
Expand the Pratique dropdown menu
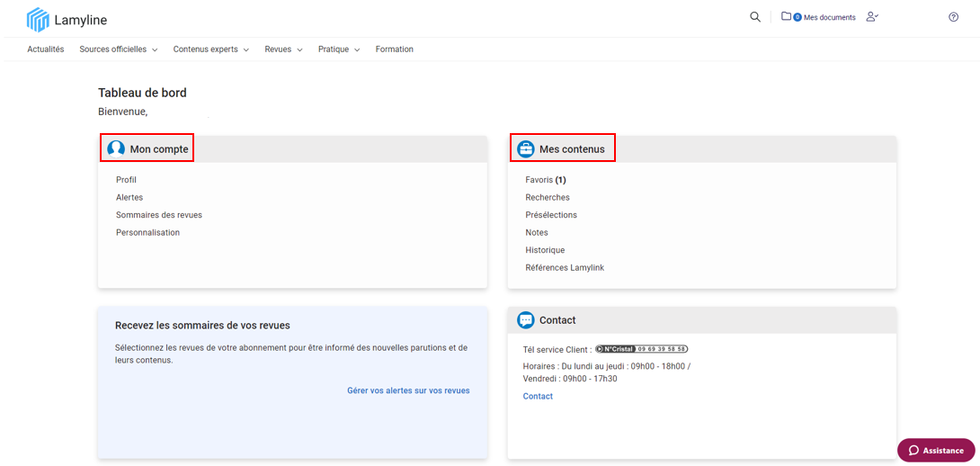click(338, 49)
